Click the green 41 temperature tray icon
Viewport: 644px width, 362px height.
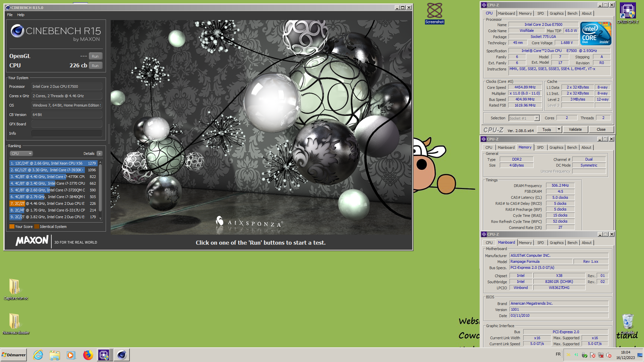576,355
